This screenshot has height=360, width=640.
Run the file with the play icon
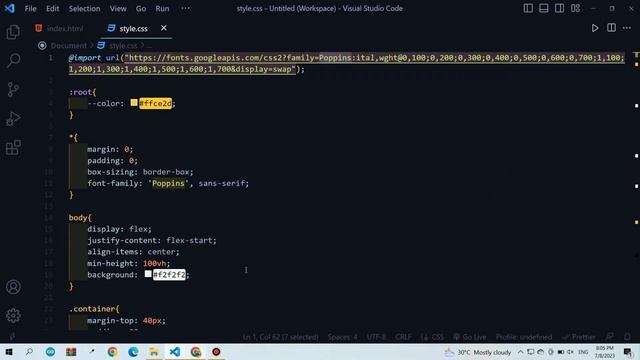(595, 28)
